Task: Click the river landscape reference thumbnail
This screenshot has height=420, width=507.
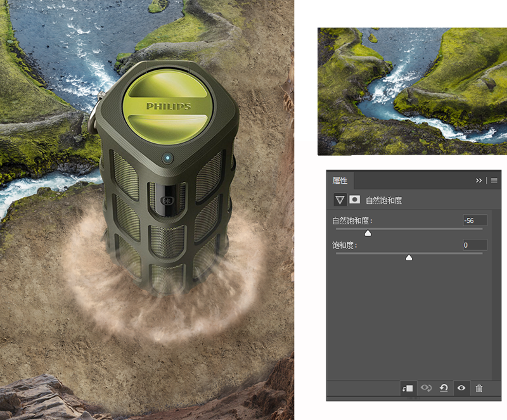Action: click(413, 91)
